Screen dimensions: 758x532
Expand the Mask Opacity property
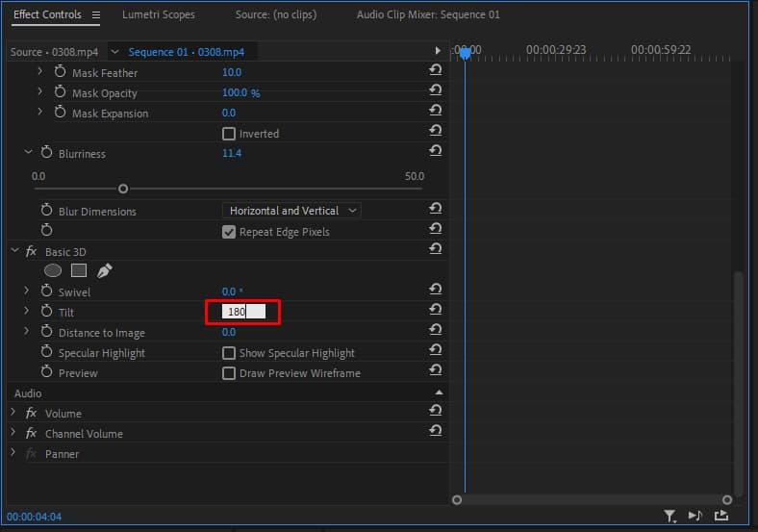(40, 92)
